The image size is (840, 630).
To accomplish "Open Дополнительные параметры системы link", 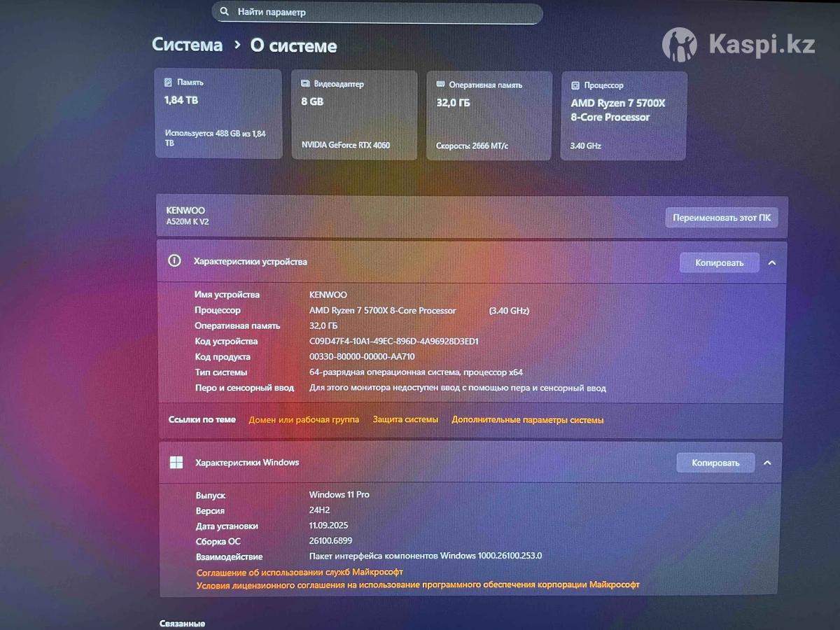I will pos(527,420).
